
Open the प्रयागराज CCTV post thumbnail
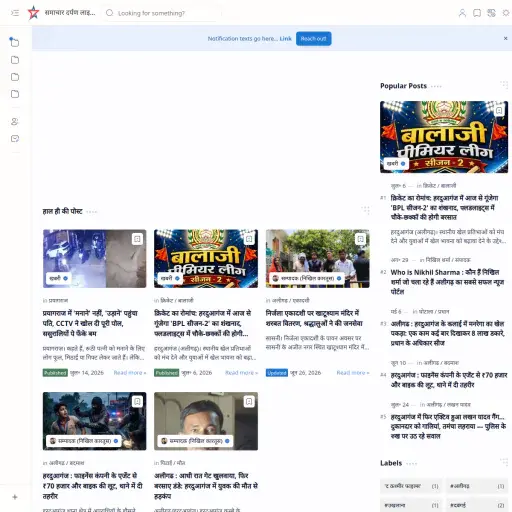(94, 258)
